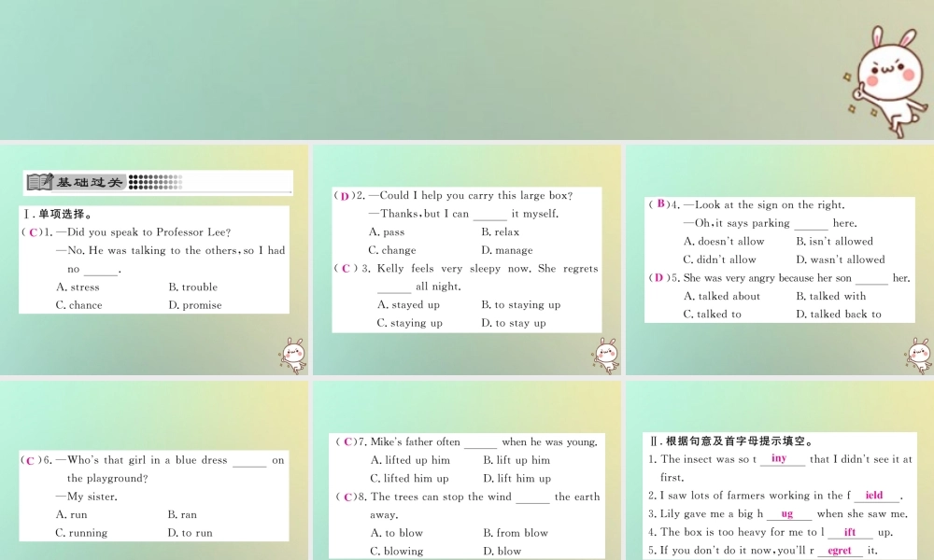
Task: Select option 'A. run'
Action: (x=71, y=515)
